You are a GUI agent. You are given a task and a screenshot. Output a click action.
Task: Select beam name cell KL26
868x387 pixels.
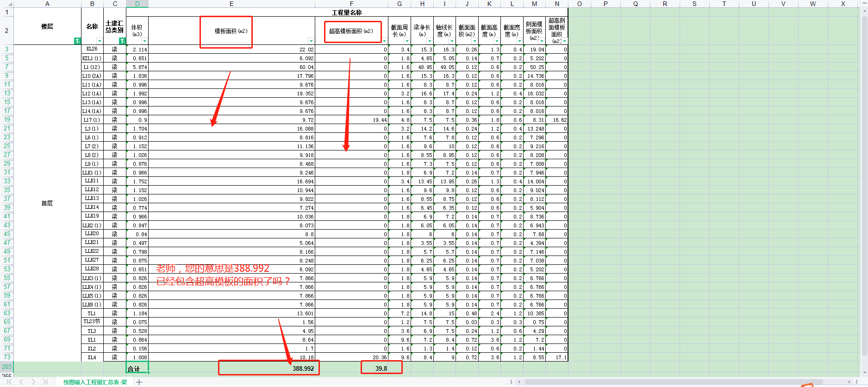click(x=92, y=49)
